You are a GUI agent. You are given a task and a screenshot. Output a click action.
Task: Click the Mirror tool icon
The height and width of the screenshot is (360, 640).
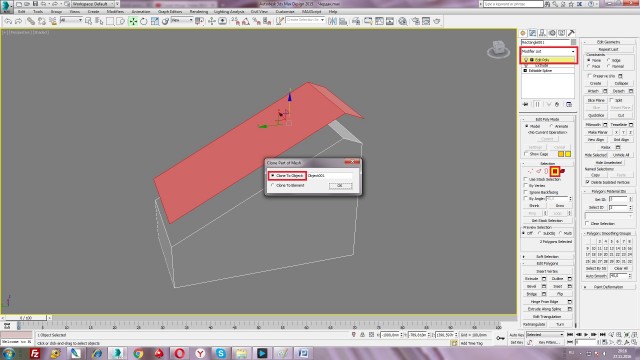[x=333, y=21]
